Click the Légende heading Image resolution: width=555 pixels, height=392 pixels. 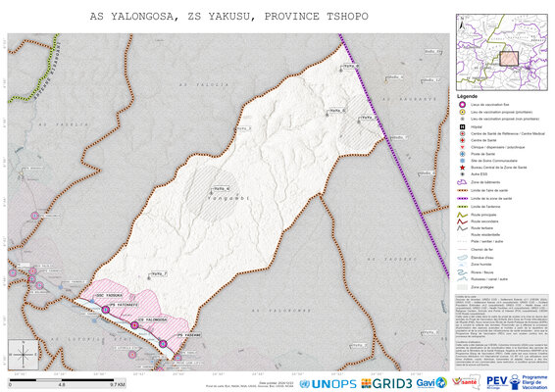click(x=467, y=96)
